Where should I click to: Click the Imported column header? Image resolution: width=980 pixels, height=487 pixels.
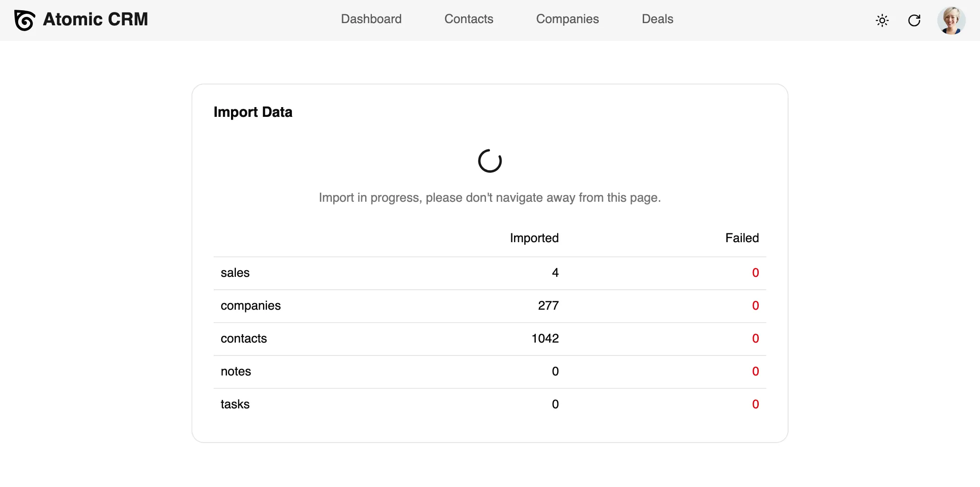534,238
